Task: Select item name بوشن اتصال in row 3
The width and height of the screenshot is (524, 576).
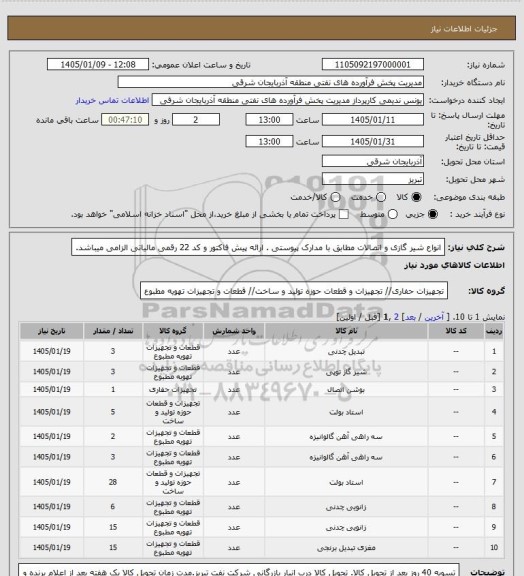Action: pyautogui.click(x=346, y=390)
